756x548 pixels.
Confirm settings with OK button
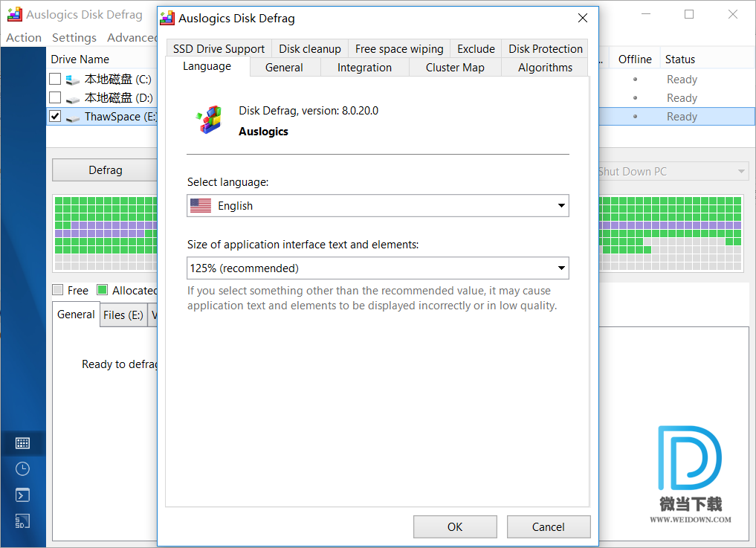[x=455, y=526]
